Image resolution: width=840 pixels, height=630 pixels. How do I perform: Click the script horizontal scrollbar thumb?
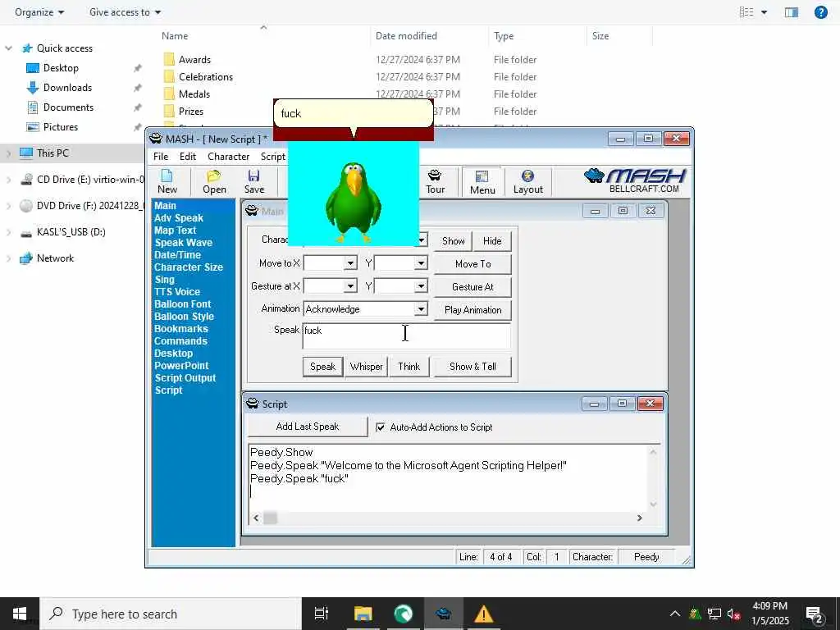[x=271, y=518]
